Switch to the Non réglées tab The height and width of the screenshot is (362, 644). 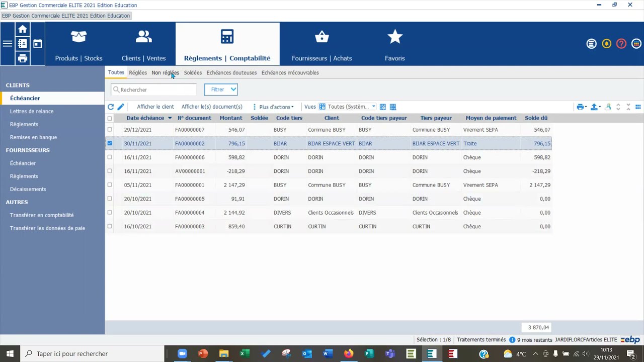pos(165,73)
